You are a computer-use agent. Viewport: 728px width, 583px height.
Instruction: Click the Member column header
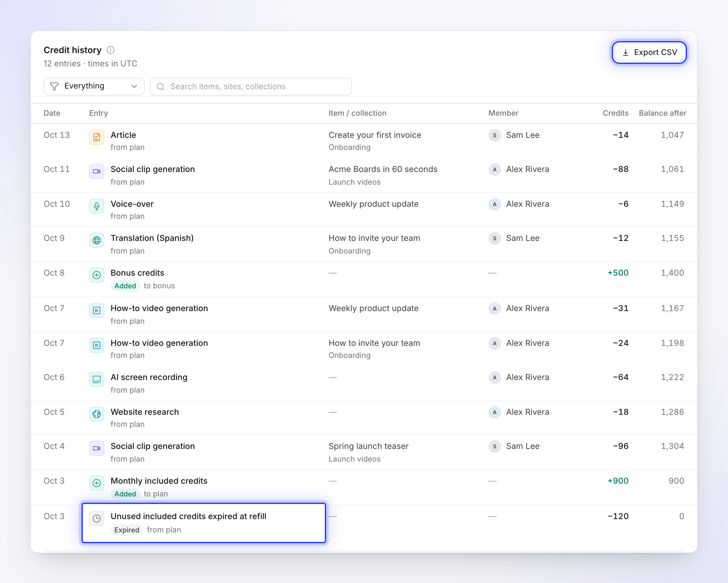point(503,113)
